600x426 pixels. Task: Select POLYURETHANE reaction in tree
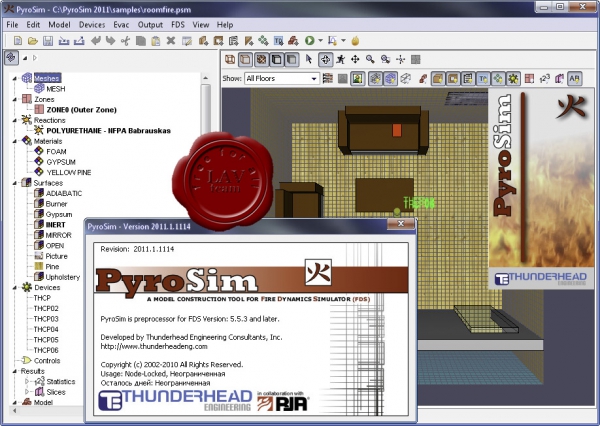click(108, 131)
